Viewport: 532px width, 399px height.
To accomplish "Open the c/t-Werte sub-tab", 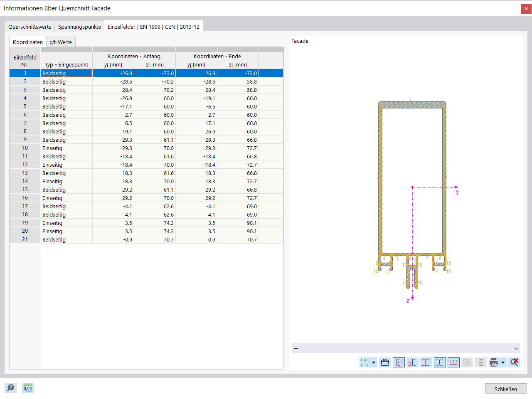I will pos(61,42).
